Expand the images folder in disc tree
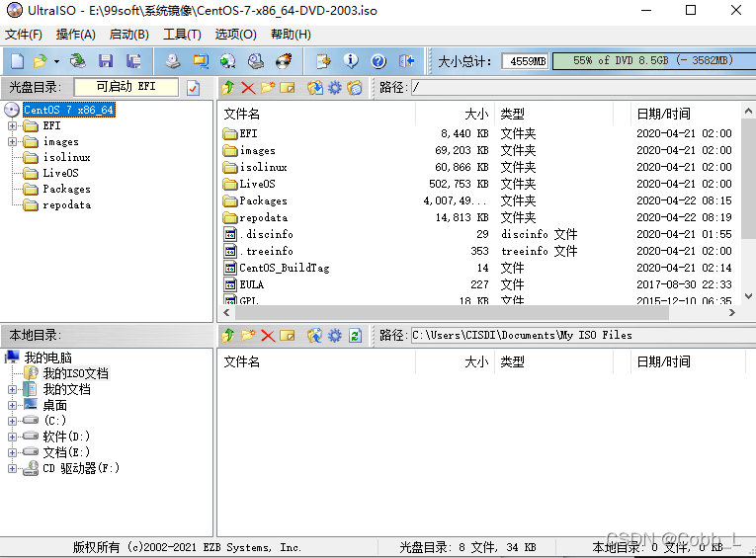Image resolution: width=756 pixels, height=558 pixels. tap(13, 141)
